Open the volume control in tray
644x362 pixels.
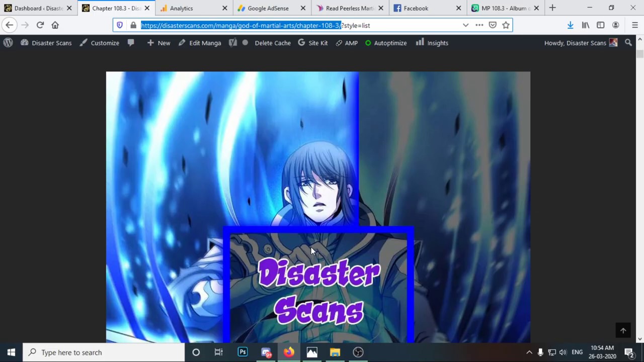click(x=562, y=352)
